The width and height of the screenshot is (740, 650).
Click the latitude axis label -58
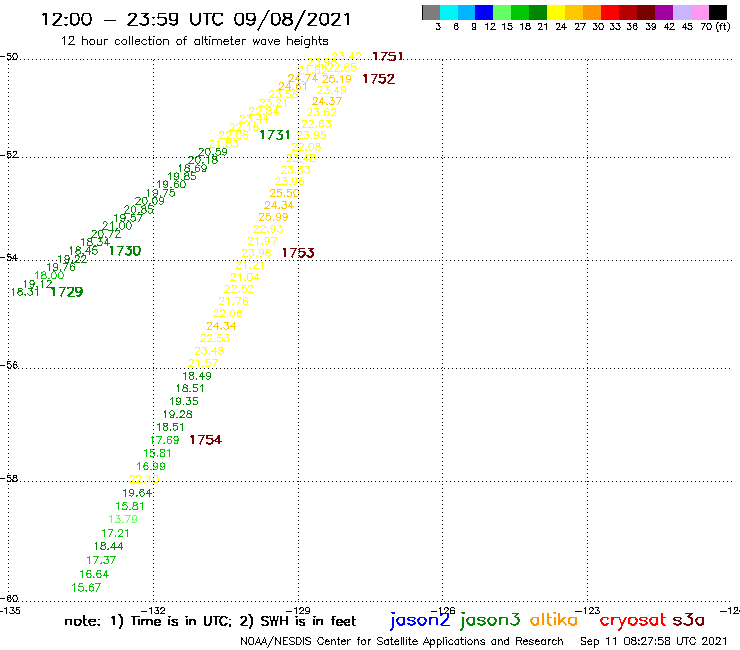[x=9, y=478]
